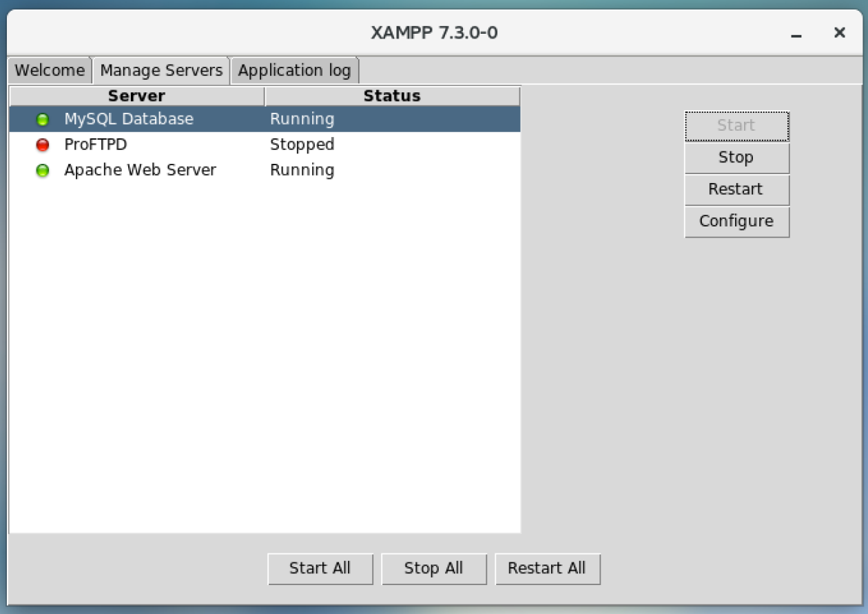Click the green status icon beside MySQL Database

pyautogui.click(x=43, y=120)
